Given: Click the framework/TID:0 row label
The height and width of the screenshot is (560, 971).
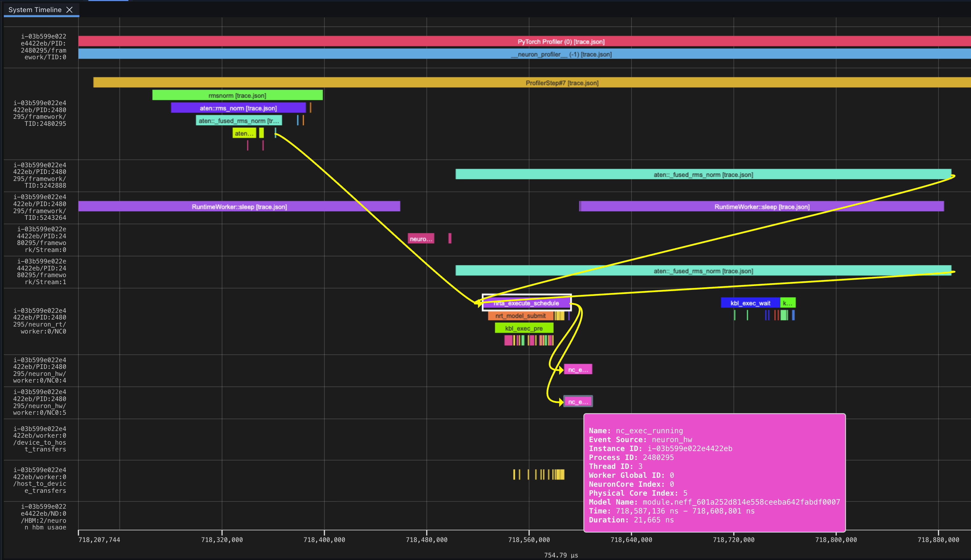Looking at the screenshot, I should (43, 47).
